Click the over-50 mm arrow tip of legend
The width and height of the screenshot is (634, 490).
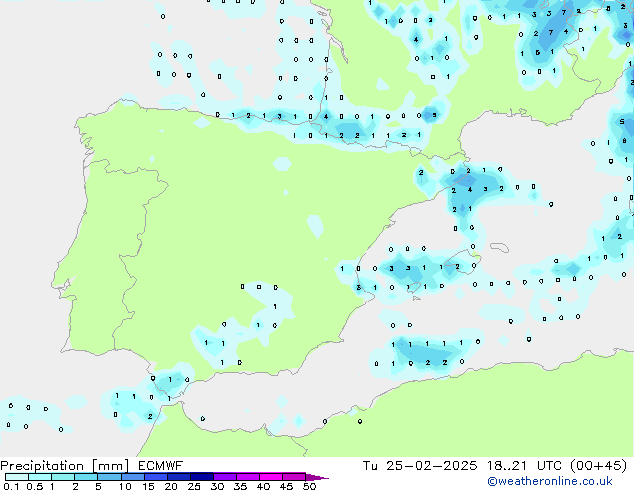(317, 477)
